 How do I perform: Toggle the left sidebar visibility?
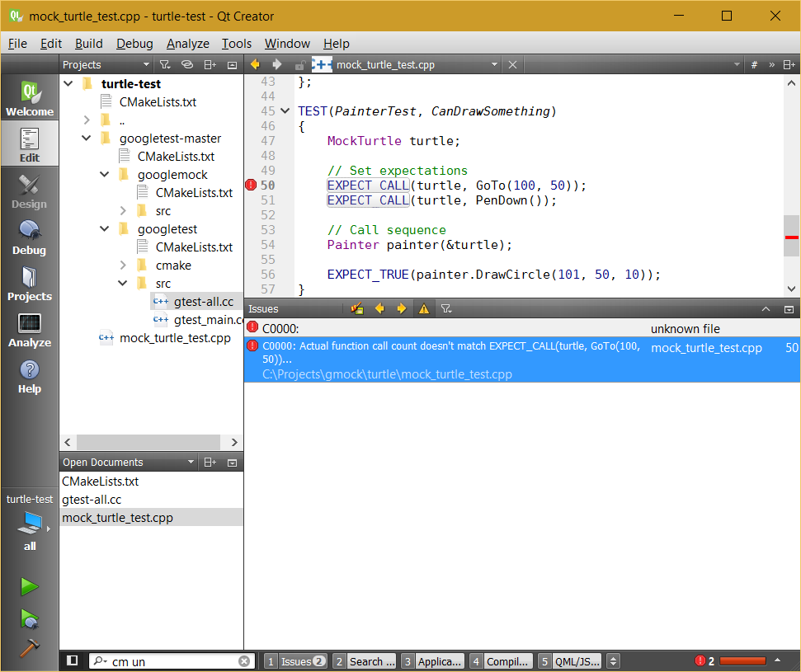(x=73, y=660)
